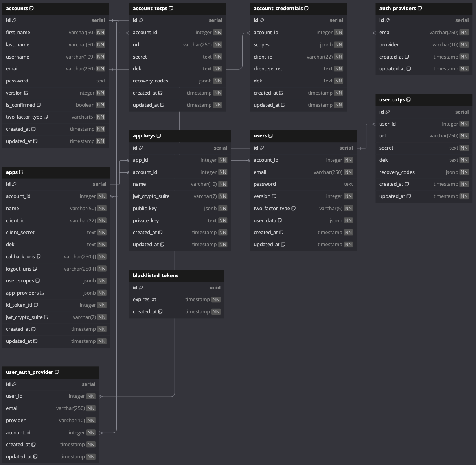Click the jwt_crypto_suite column in app_keys

pos(180,196)
